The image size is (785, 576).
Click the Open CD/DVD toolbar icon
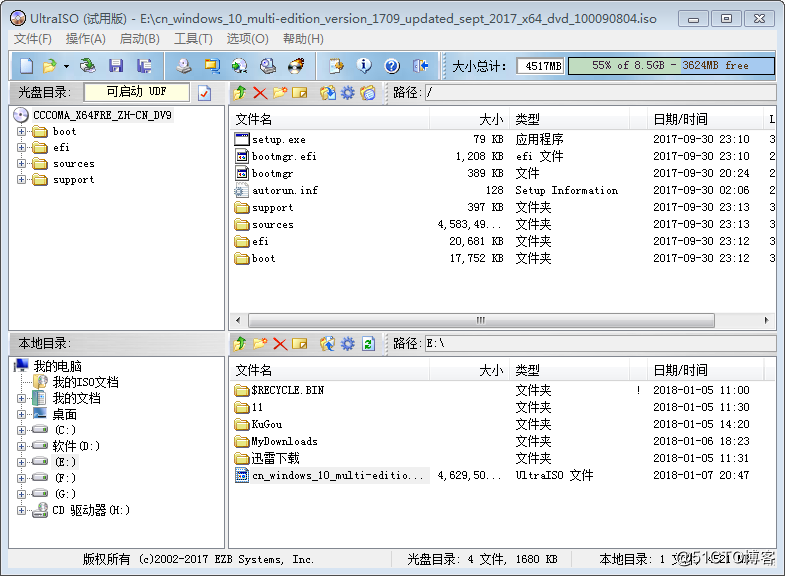point(88,66)
